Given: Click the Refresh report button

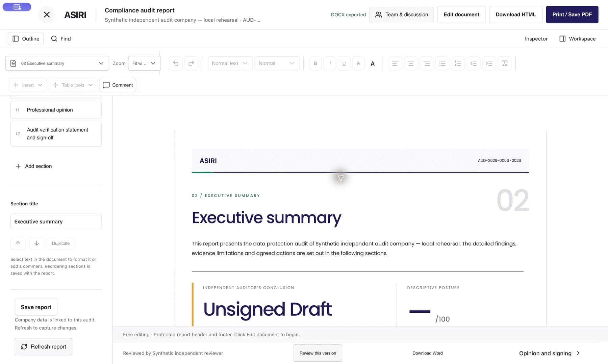Looking at the screenshot, I should coord(44,346).
